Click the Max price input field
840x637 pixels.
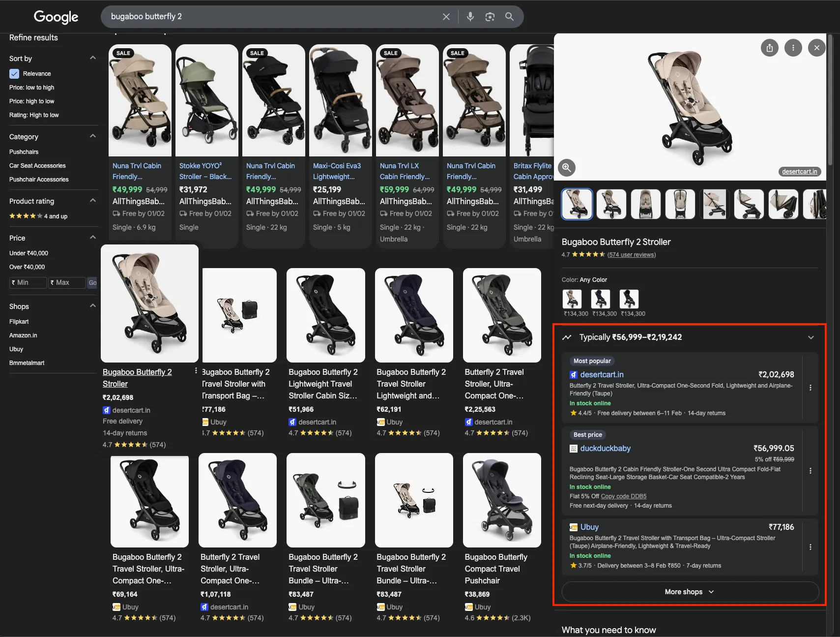[x=67, y=283]
